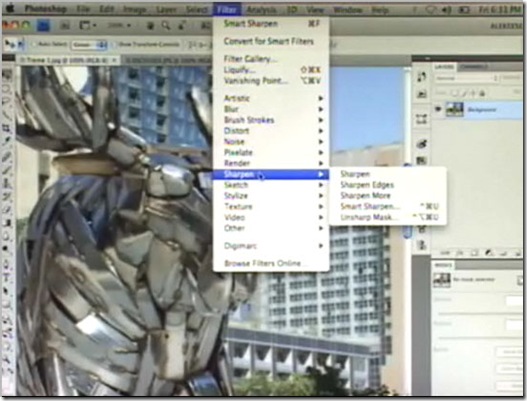Screen dimensions: 527x401
Task: Select the Background layer thumbnail
Action: (x=455, y=109)
